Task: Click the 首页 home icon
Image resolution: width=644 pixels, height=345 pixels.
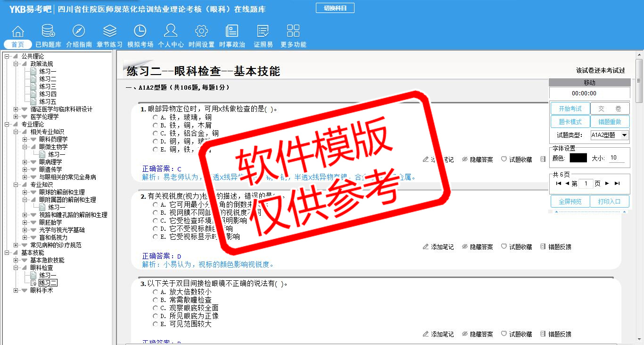Action: point(18,32)
